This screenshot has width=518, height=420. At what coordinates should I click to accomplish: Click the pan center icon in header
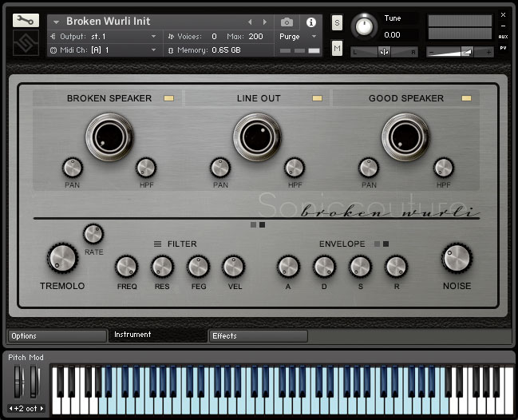click(384, 52)
